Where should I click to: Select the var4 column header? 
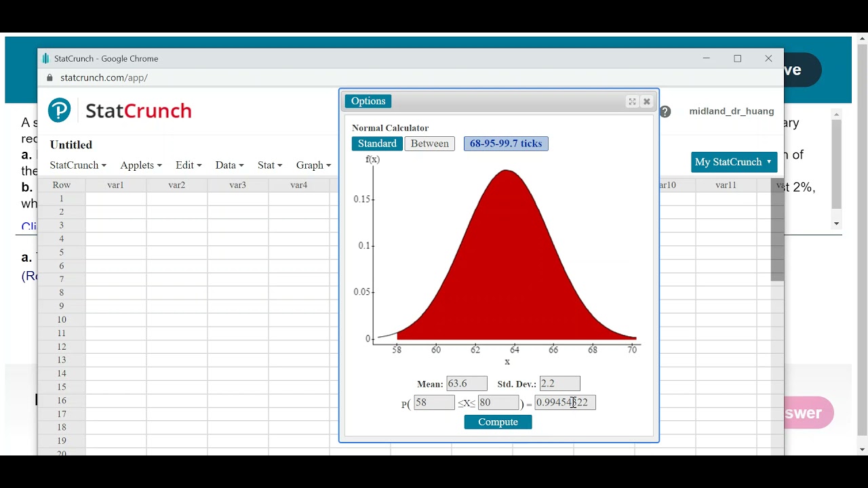click(x=299, y=185)
